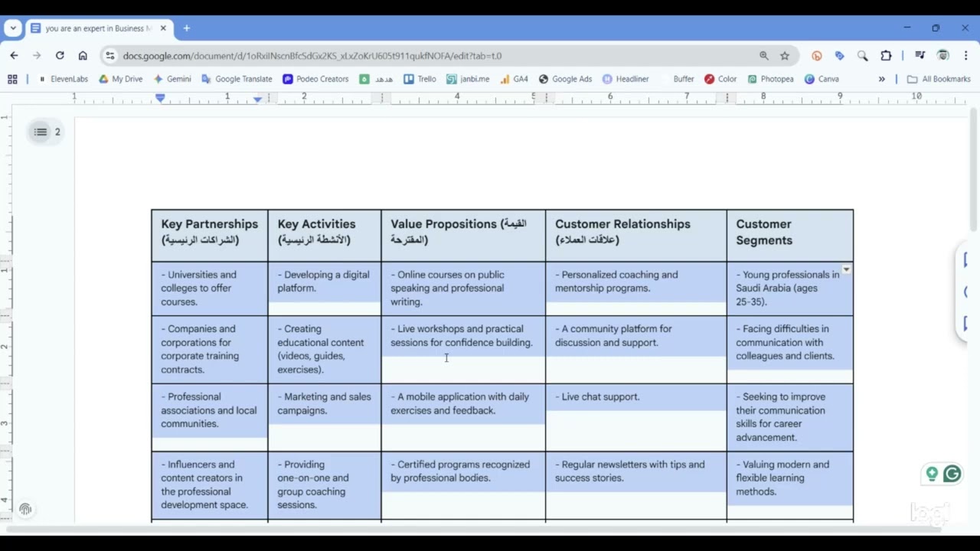Open the Color bookmark
The width and height of the screenshot is (980, 551).
coord(720,79)
